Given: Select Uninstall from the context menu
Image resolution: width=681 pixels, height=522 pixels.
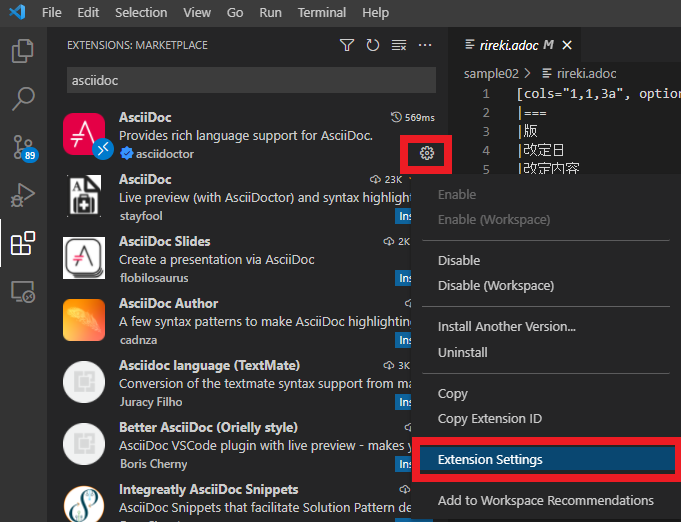Looking at the screenshot, I should point(462,352).
